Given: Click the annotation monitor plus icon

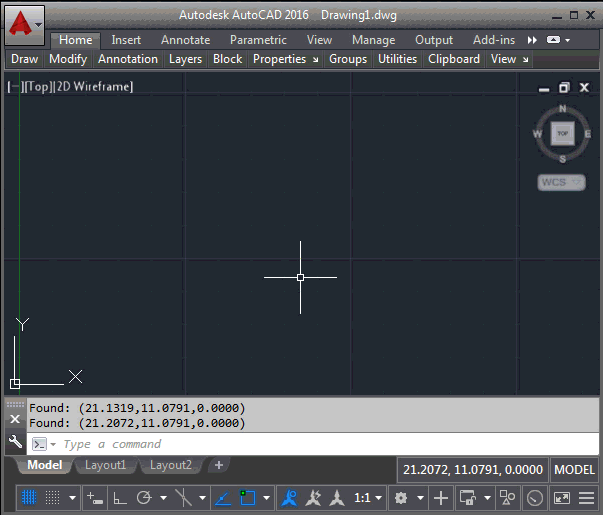Looking at the screenshot, I should point(441,498).
